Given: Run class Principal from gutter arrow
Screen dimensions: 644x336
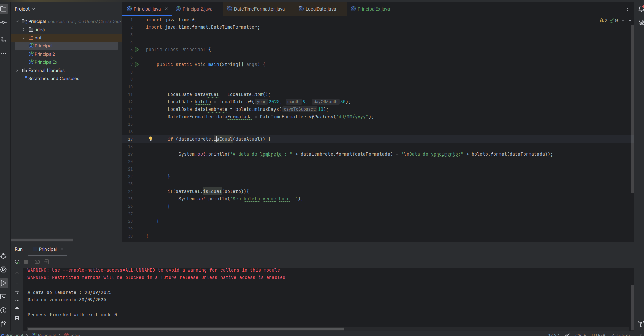Looking at the screenshot, I should pyautogui.click(x=137, y=50).
